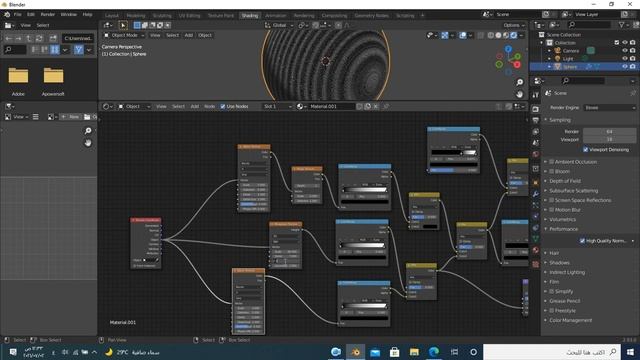Click image editor zoom magnifier icon
This screenshot has height=360, width=640.
pyautogui.click(x=88, y=131)
